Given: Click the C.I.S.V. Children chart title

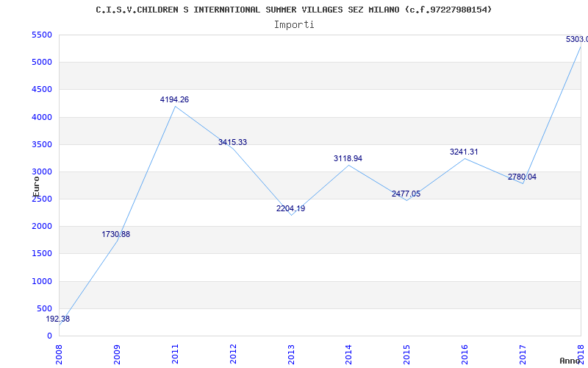Looking at the screenshot, I should tap(293, 10).
